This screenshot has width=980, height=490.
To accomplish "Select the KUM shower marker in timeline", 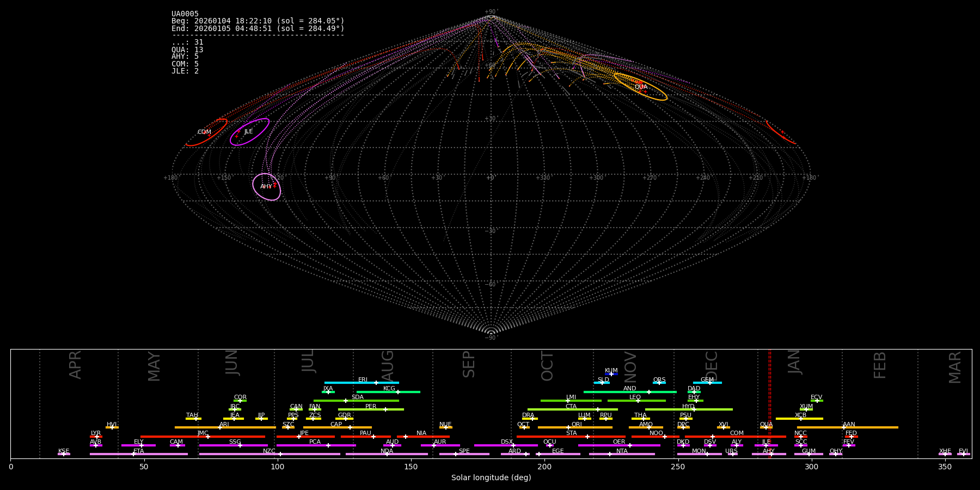I will click(611, 373).
